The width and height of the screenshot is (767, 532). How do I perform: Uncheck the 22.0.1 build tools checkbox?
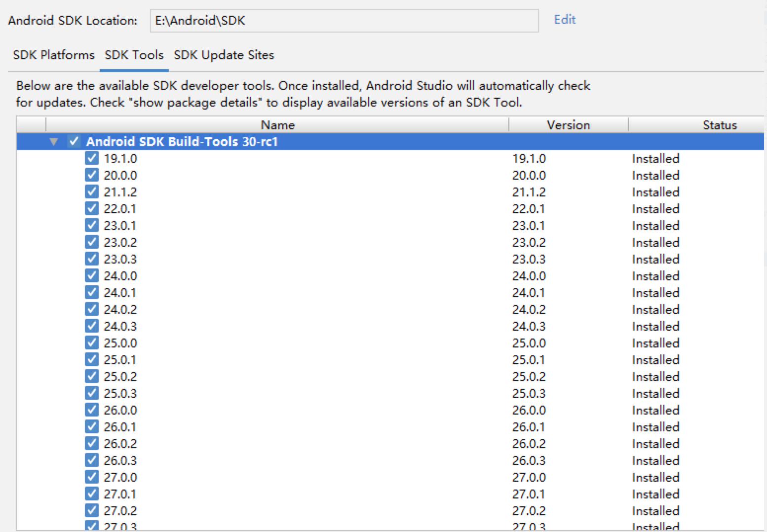coord(91,209)
